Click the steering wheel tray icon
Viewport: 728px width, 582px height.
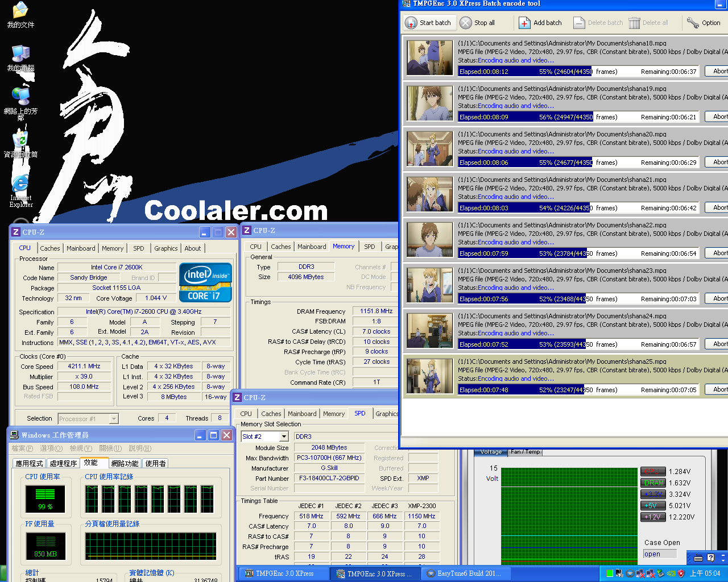pos(630,573)
